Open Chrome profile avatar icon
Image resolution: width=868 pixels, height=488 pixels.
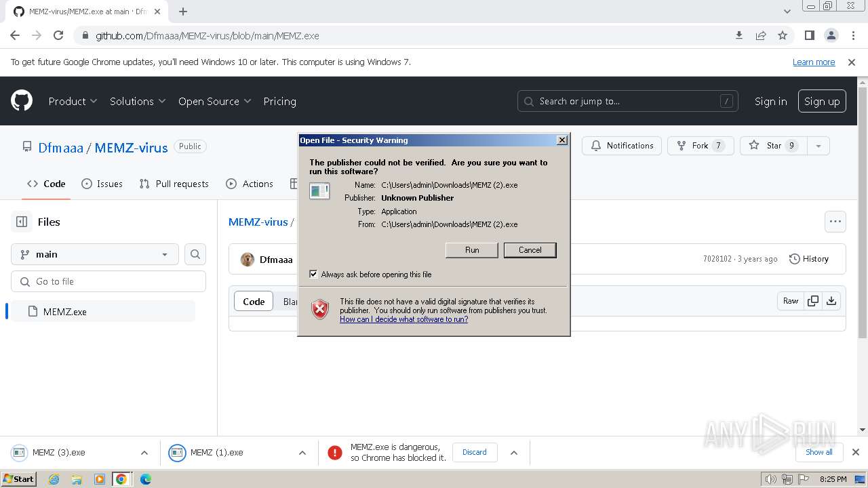pos(831,35)
